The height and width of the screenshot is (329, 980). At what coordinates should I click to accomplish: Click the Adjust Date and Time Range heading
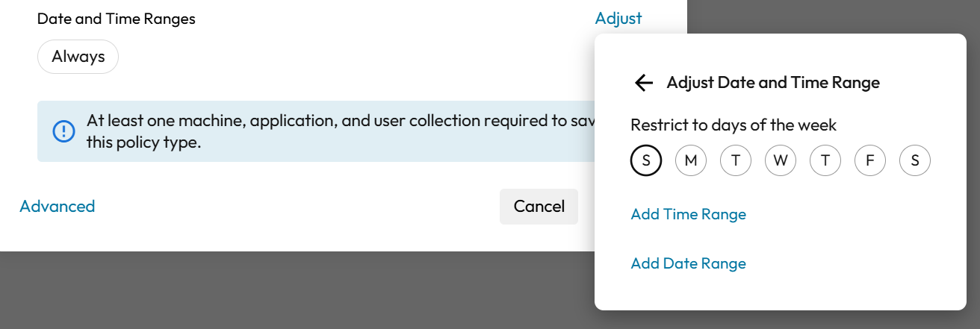pyautogui.click(x=773, y=83)
